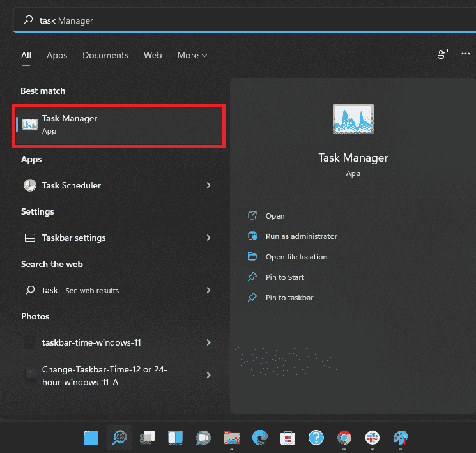Screen dimensions: 476x453
Task: Choose Open file location in details pane
Action: click(296, 257)
